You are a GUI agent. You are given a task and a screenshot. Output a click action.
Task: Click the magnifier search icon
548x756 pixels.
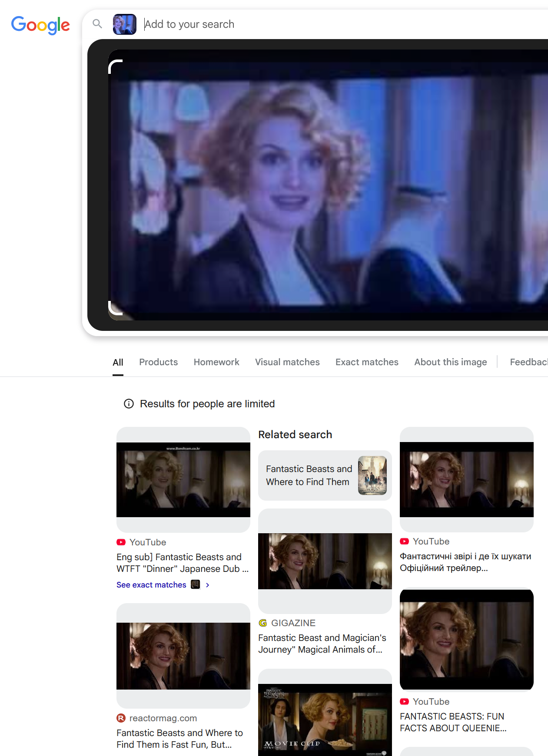[x=97, y=24]
